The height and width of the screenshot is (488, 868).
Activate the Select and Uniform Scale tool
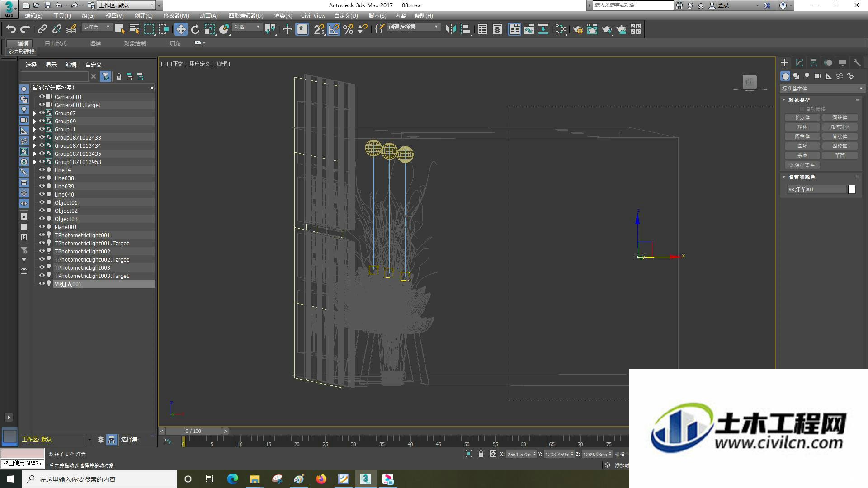[x=209, y=29]
